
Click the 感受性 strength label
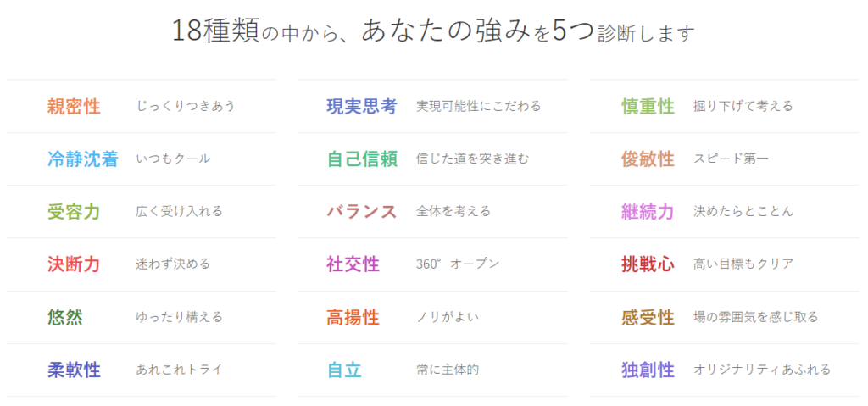click(648, 317)
